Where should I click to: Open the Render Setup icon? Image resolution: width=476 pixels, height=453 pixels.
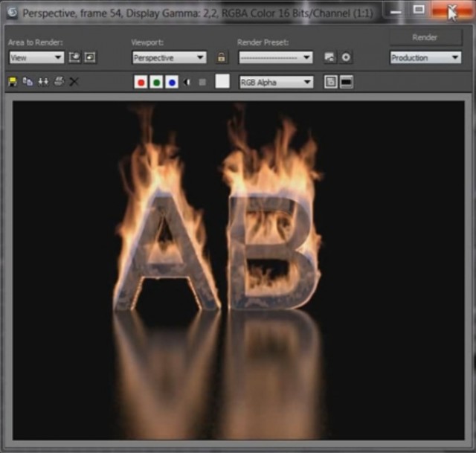point(330,57)
